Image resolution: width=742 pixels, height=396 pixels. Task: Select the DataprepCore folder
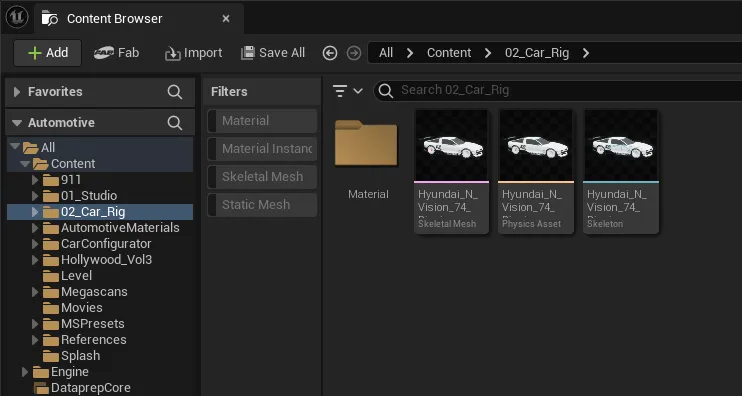tap(100, 388)
